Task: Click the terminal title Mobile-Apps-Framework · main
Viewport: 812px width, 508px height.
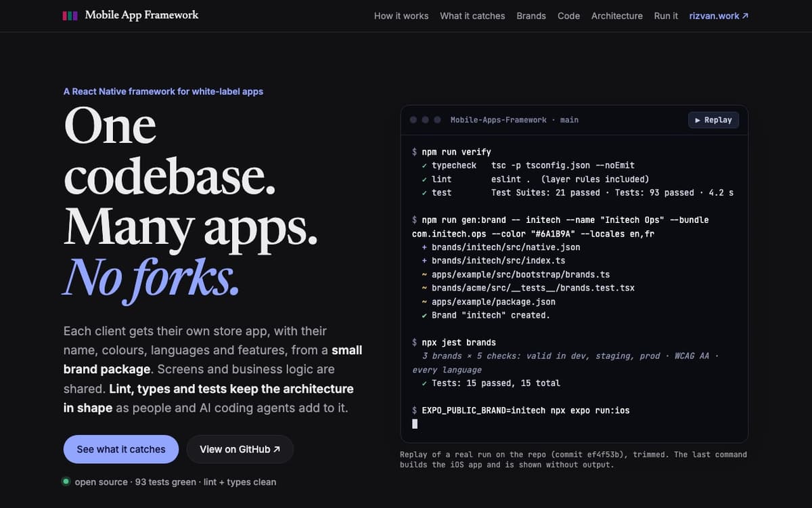Action: 514,120
